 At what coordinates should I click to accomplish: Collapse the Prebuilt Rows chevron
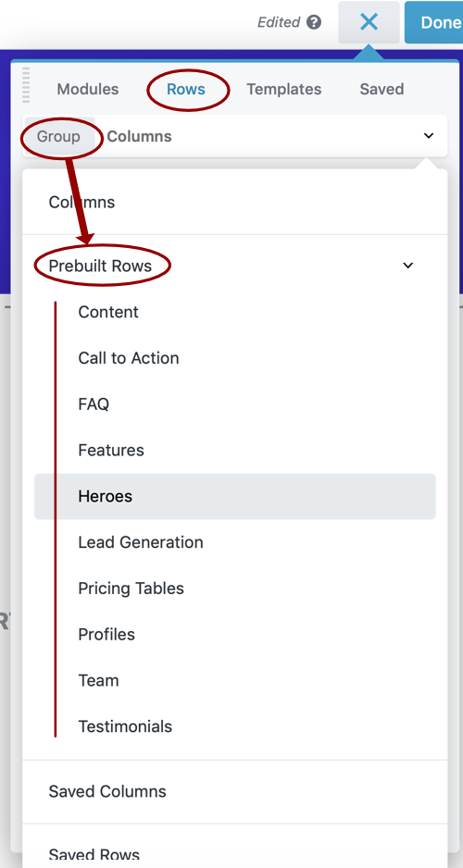tap(408, 266)
